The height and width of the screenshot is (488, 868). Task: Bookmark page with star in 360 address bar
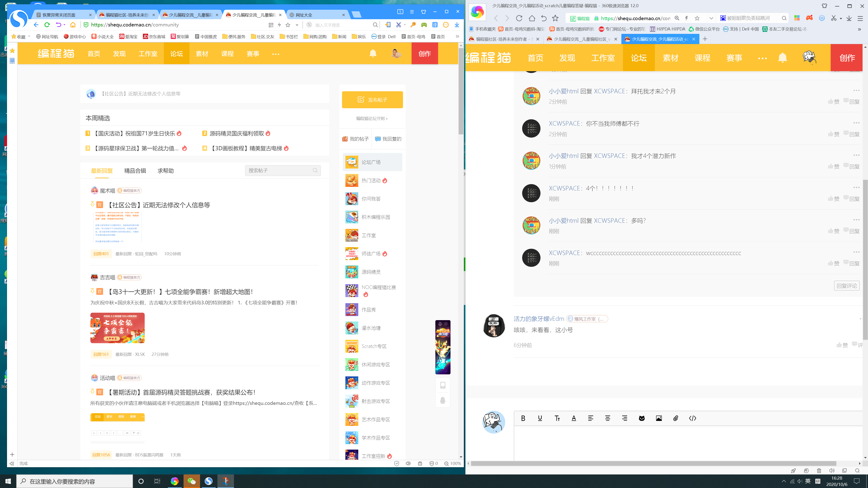(x=697, y=18)
